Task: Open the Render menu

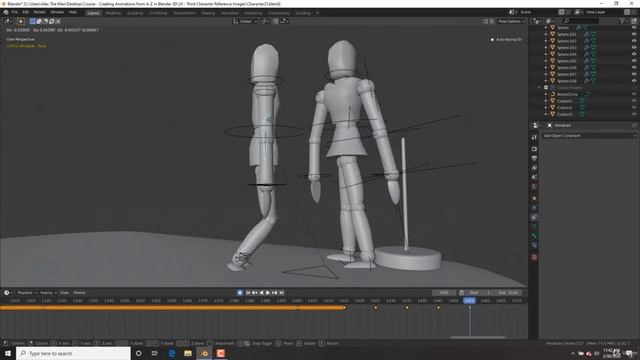Action: pos(40,12)
